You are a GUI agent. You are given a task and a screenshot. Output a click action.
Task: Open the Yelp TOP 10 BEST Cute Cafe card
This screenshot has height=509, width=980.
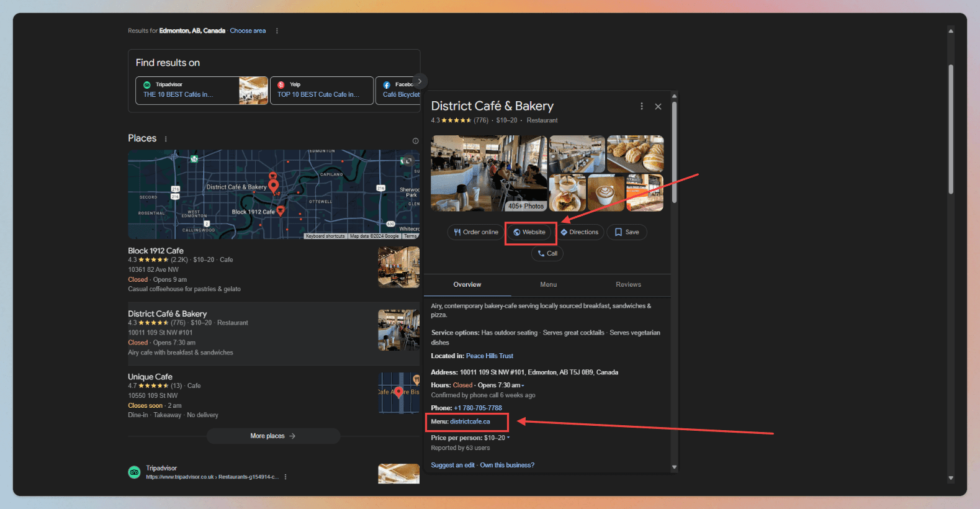coord(322,91)
